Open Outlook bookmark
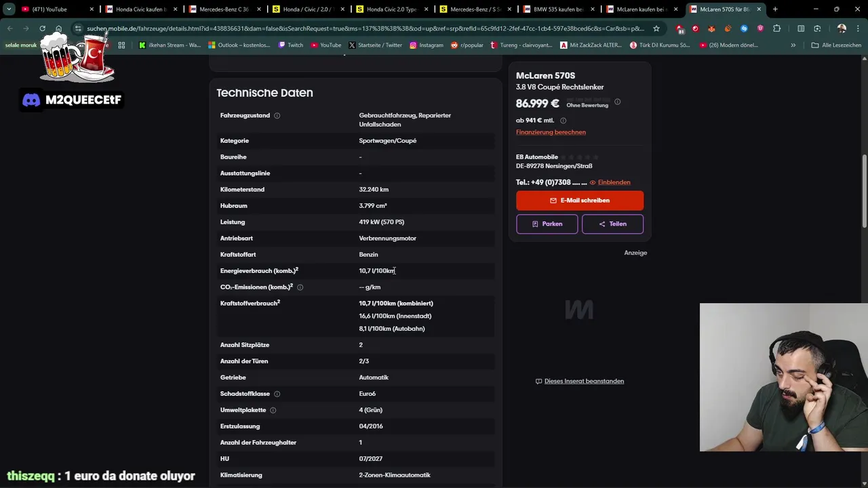The image size is (868, 488). point(239,45)
